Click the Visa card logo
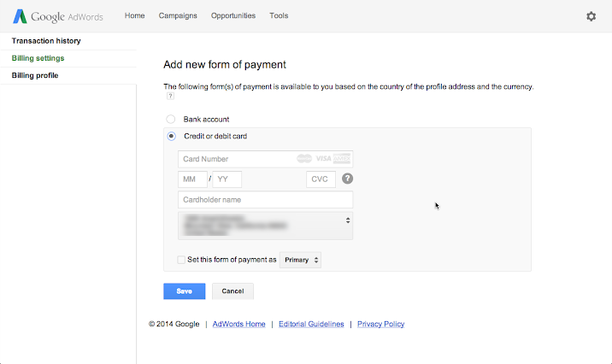The height and width of the screenshot is (364, 612). coord(323,159)
